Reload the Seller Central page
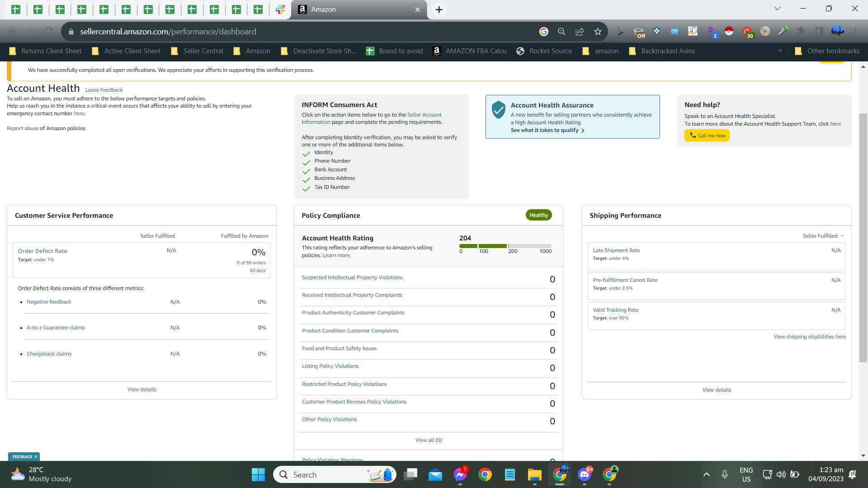 [49, 32]
